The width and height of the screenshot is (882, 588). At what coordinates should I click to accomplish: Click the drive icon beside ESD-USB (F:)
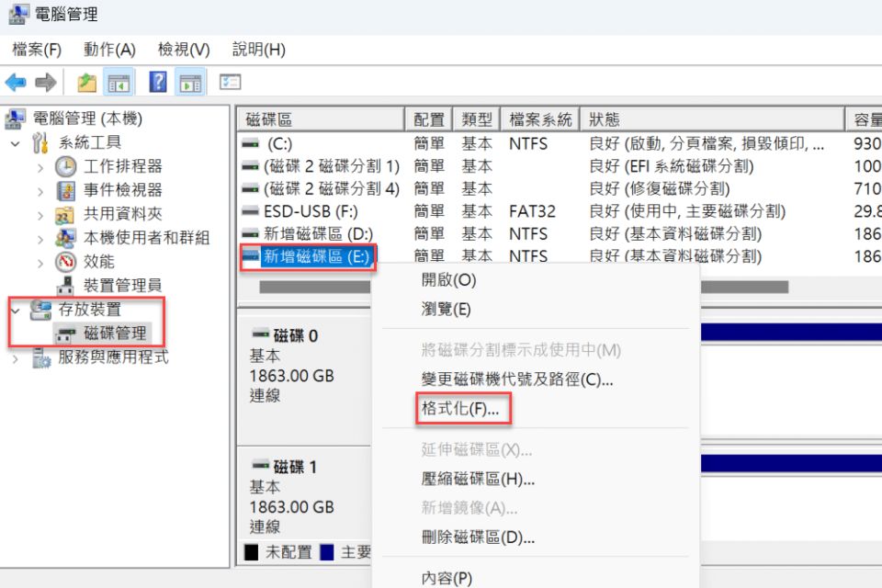click(x=250, y=211)
